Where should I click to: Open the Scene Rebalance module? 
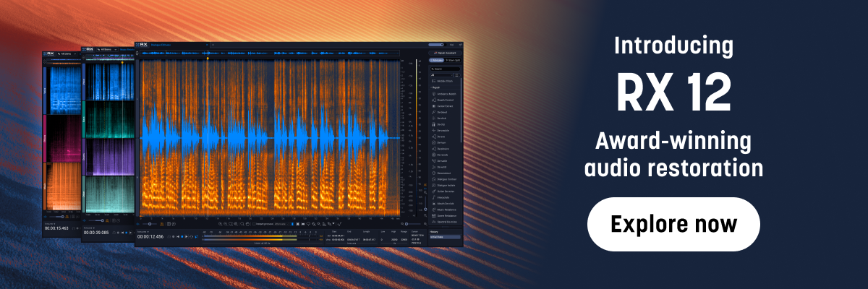443,215
